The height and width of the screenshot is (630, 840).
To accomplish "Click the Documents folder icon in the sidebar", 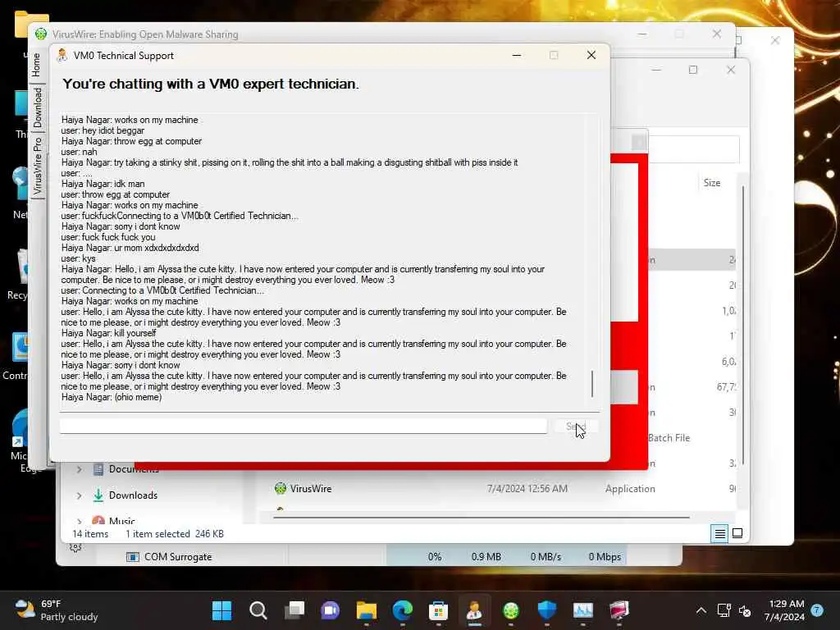I will click(98, 469).
